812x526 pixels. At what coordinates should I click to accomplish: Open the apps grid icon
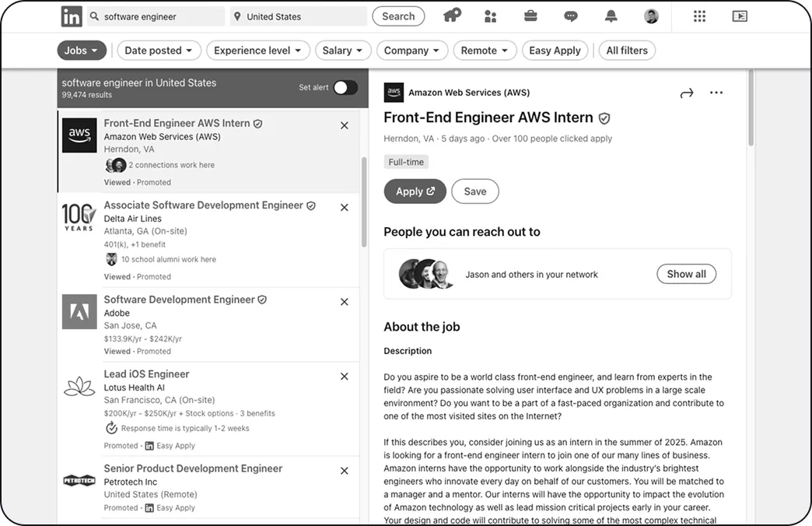700,16
